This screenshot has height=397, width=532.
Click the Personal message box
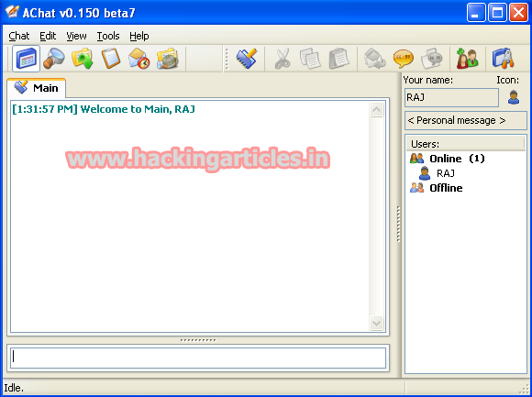coord(466,120)
